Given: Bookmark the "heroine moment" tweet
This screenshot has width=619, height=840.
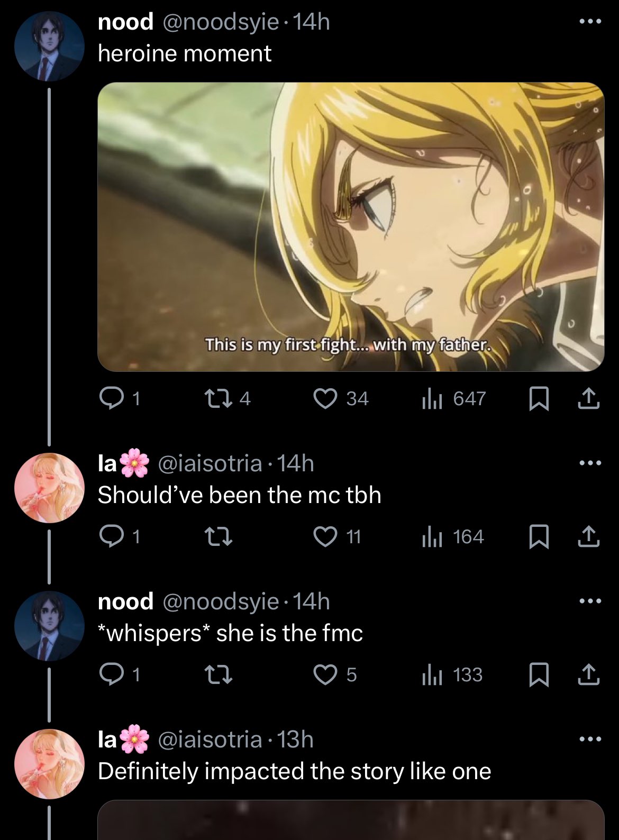Looking at the screenshot, I should tap(539, 399).
